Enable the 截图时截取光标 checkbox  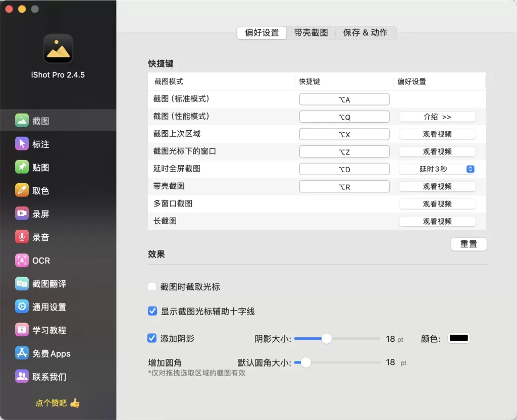pos(152,287)
